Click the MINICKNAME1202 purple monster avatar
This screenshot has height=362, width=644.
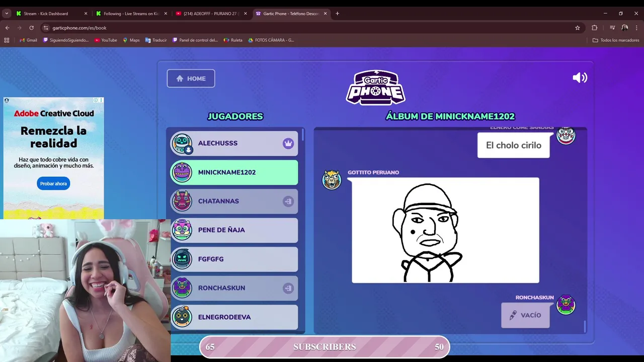(182, 172)
